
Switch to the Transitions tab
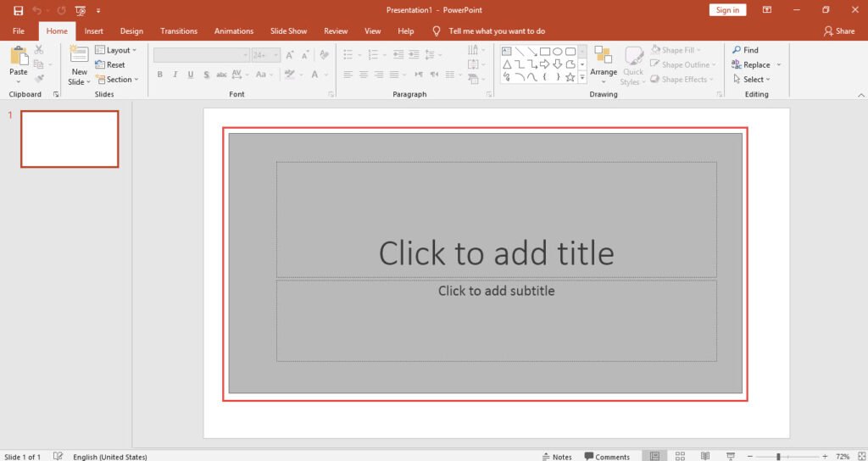[x=179, y=31]
